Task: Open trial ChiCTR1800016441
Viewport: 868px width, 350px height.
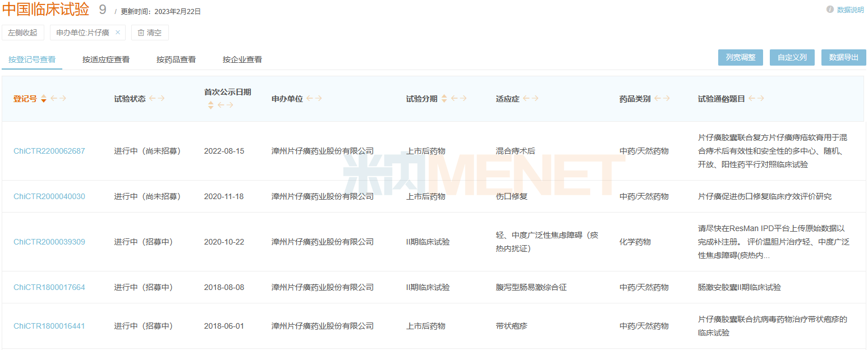Action: 49,326
